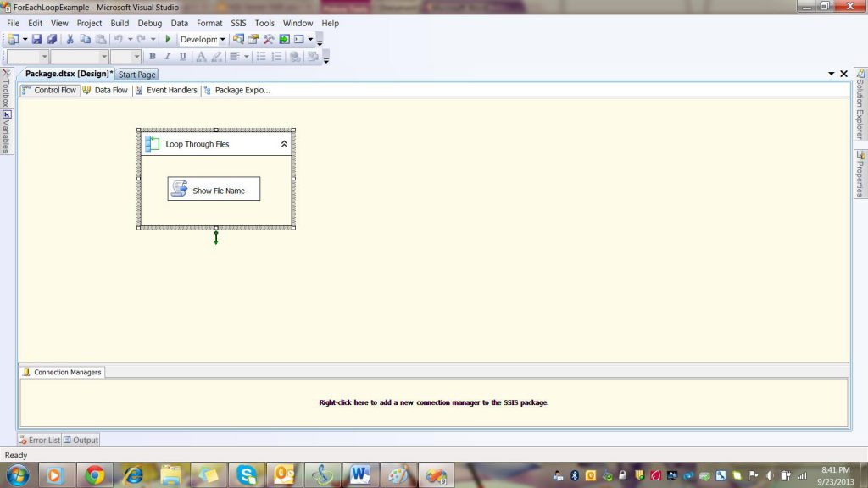Open the active files dropdown arrow
868x488 pixels.
pyautogui.click(x=832, y=74)
